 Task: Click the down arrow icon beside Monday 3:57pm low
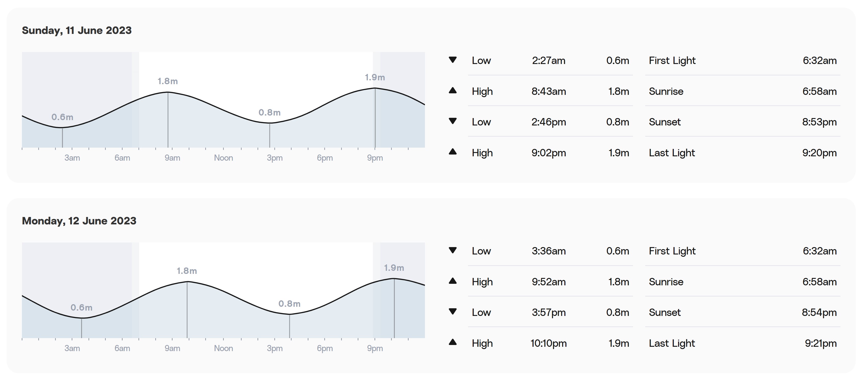tap(452, 311)
